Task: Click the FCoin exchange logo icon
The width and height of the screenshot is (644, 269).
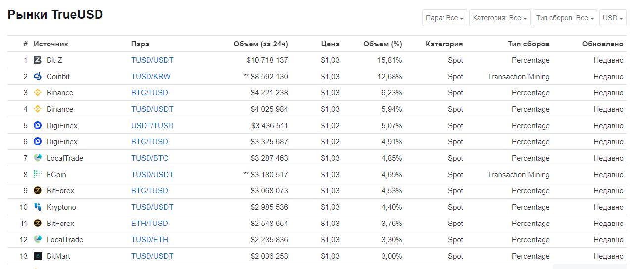Action: tap(37, 175)
